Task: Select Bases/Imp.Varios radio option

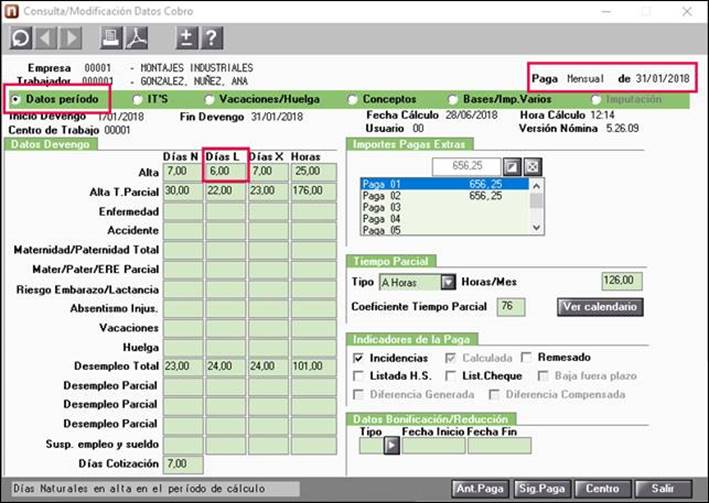Action: coord(453,99)
